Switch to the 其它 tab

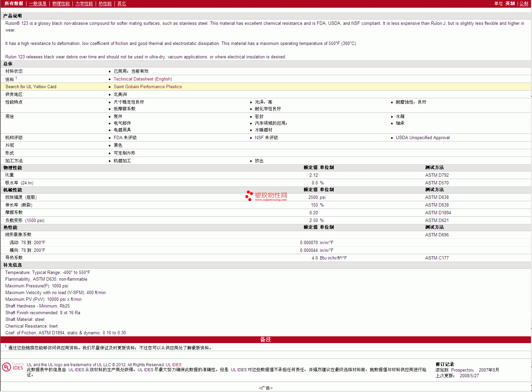point(122,4)
